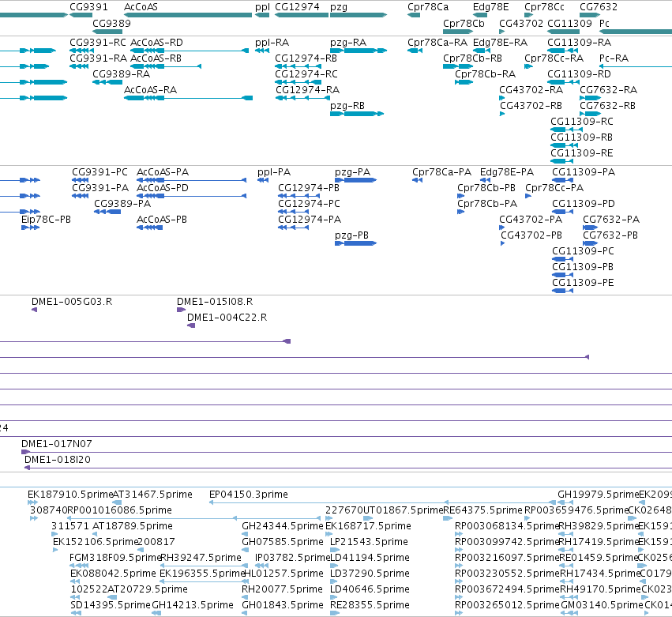This screenshot has height=617, width=672.
Task: Select transcript Pc-RA
Action: click(x=636, y=66)
